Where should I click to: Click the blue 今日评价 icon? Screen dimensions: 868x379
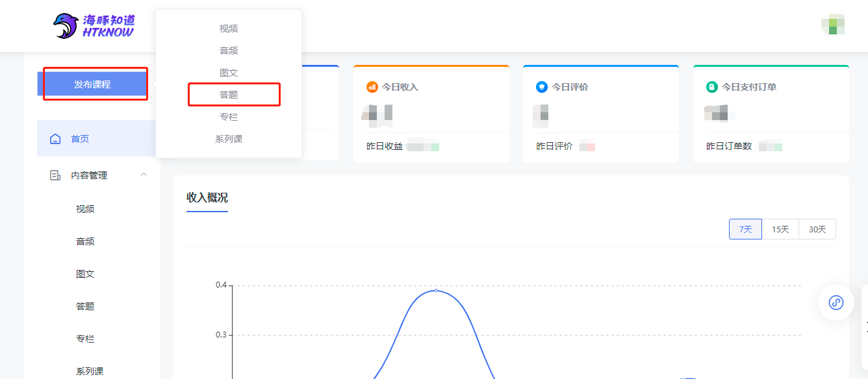(542, 87)
